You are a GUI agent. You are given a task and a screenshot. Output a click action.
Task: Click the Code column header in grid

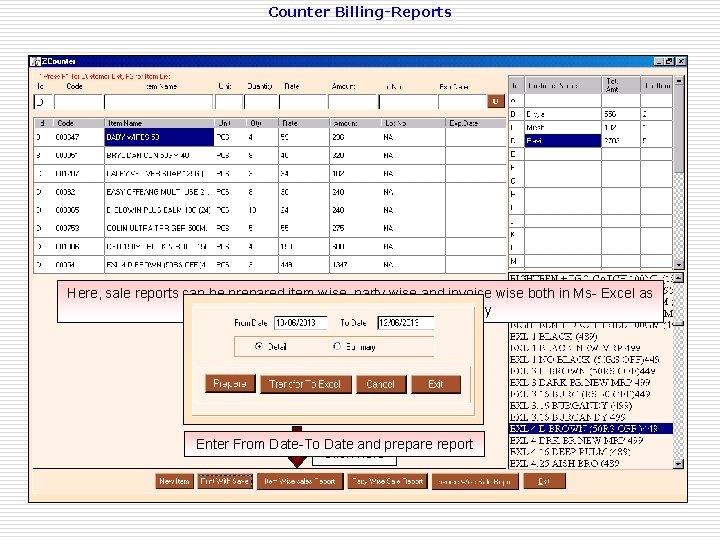(78, 123)
